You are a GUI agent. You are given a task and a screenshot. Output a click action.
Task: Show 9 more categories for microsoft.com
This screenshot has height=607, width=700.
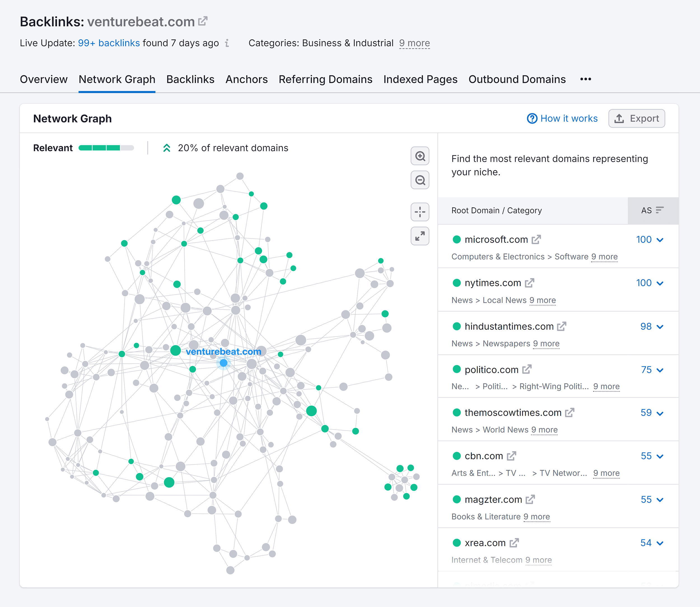pyautogui.click(x=605, y=257)
